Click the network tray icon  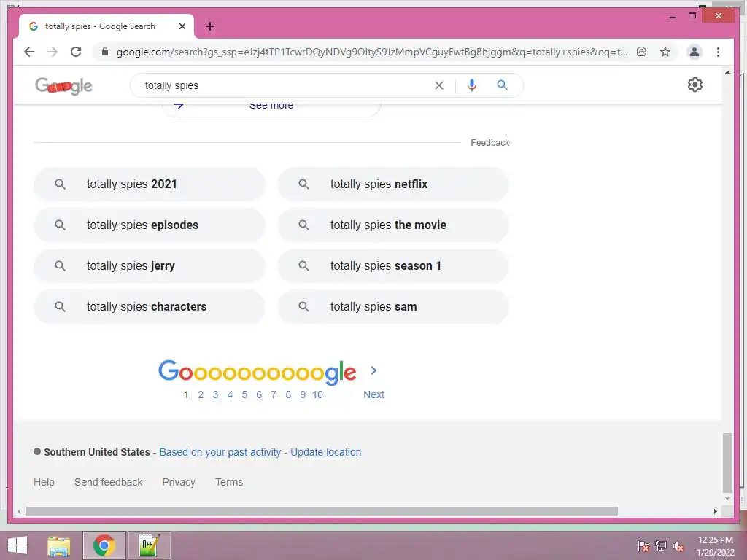[661, 546]
